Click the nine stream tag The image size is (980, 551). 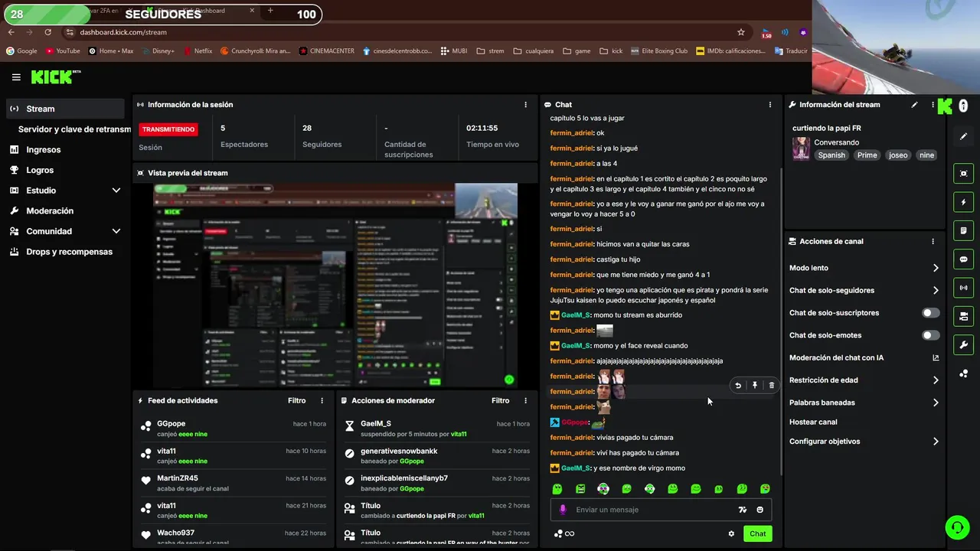click(927, 155)
